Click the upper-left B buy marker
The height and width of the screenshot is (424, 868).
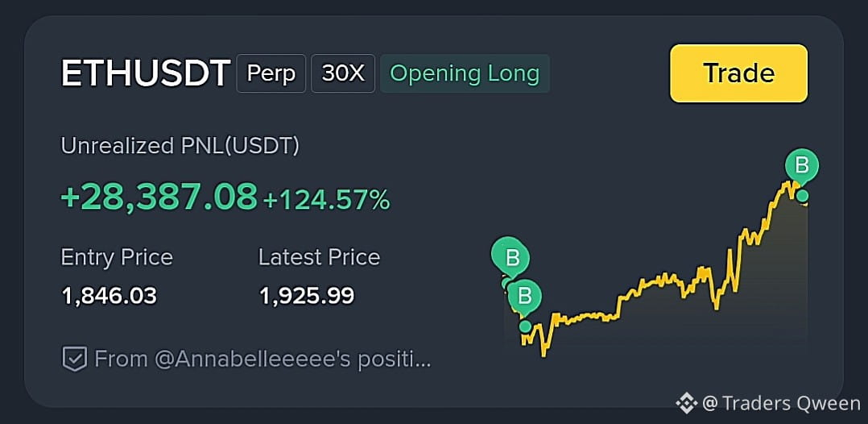[x=510, y=257]
